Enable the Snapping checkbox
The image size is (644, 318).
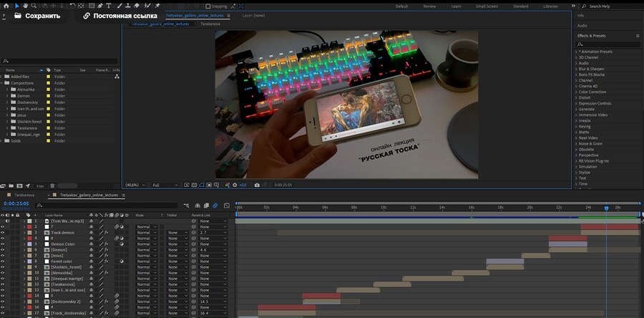click(208, 6)
